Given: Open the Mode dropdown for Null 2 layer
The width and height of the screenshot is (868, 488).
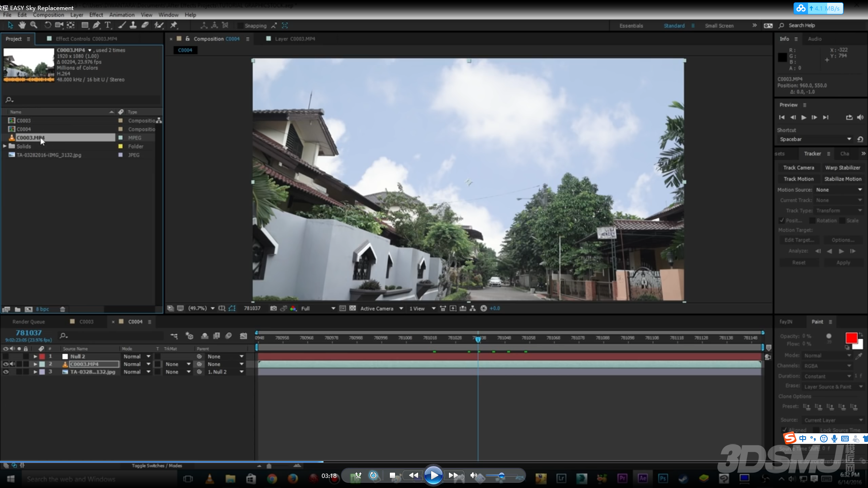Looking at the screenshot, I should [137, 357].
